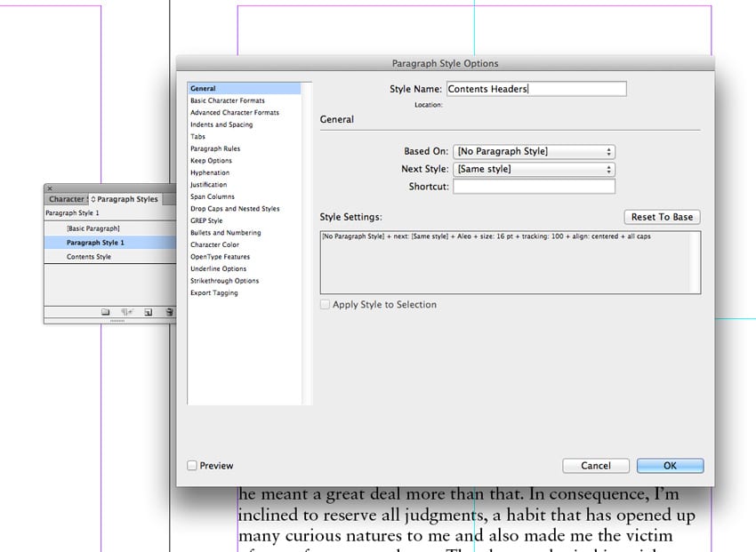Screen dimensions: 756x552
Task: Click the delete style trash icon
Action: click(169, 312)
